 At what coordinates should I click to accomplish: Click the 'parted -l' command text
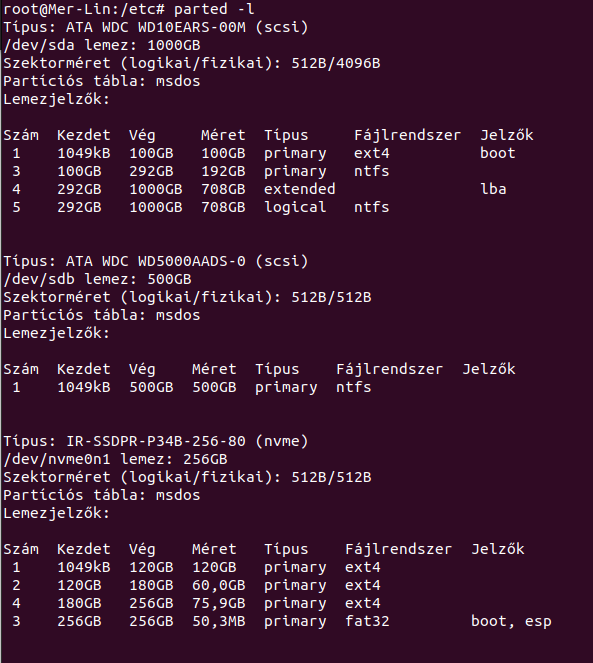pos(214,9)
